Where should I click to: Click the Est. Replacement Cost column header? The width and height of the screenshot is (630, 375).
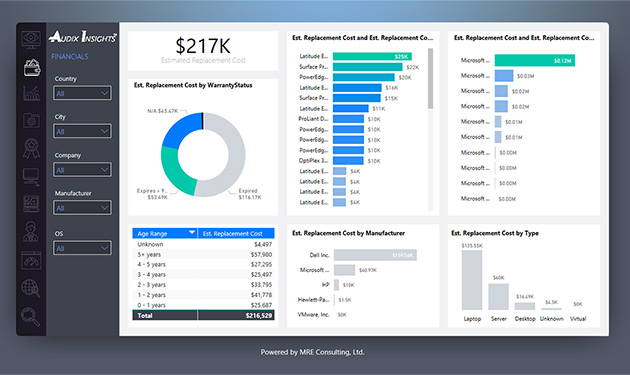(236, 234)
